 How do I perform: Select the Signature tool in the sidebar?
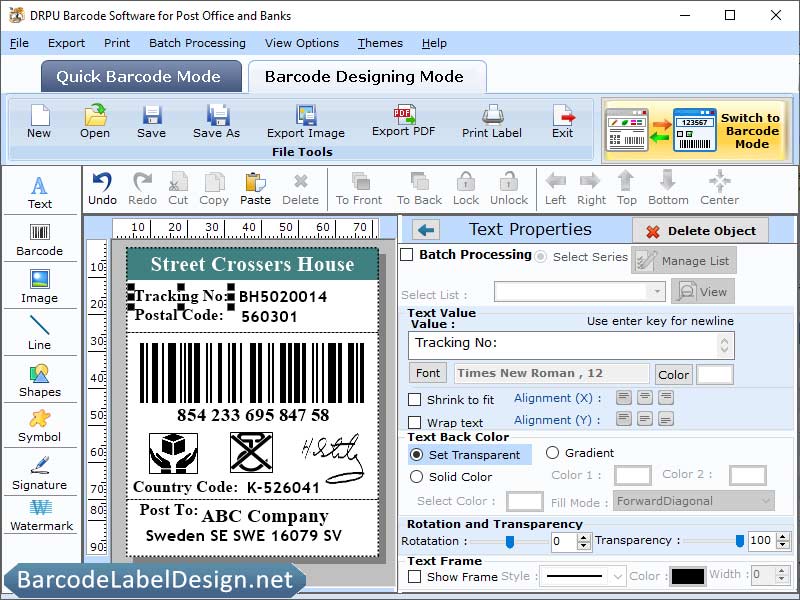click(40, 473)
